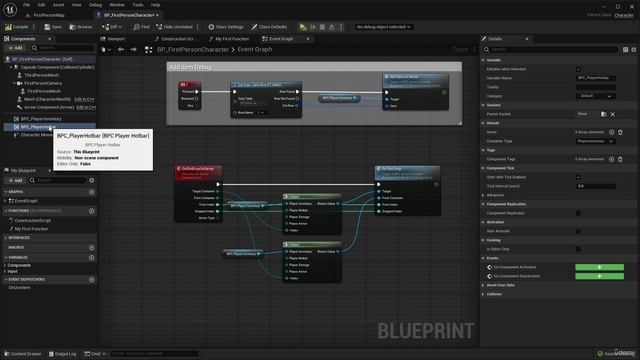This screenshot has width=640, height=360.
Task: Add new macro plus icon
Action: click(91, 248)
